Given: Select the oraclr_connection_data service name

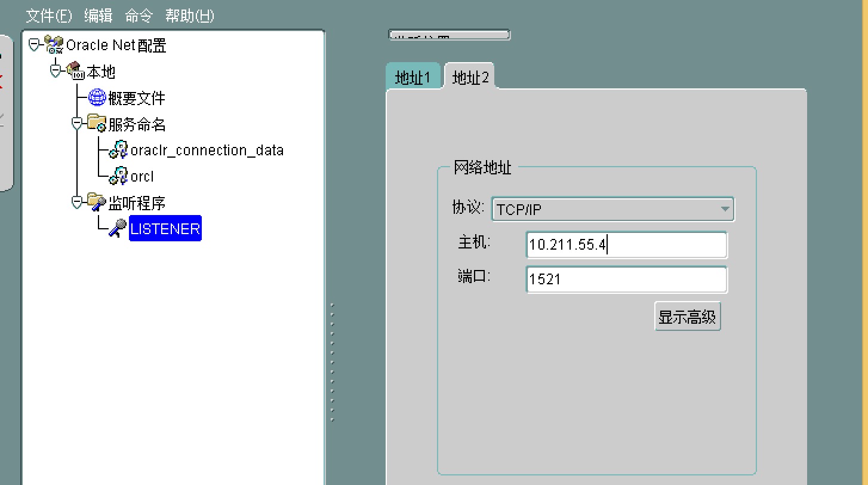Looking at the screenshot, I should 207,150.
